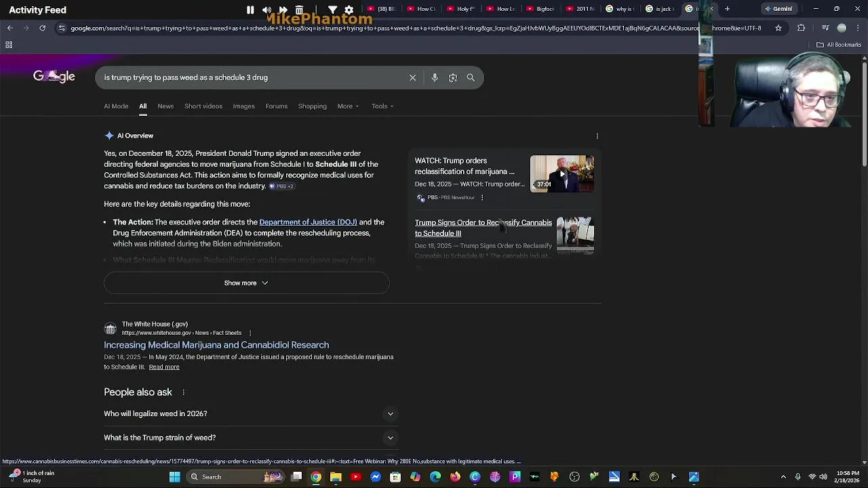Open the YouTube taskbar icon
This screenshot has height=488, width=868.
click(x=355, y=477)
